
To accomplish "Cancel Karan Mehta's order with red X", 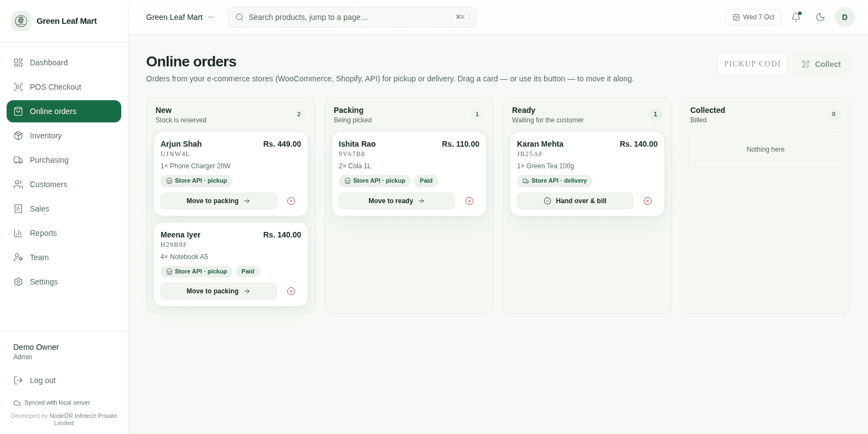I will [648, 201].
